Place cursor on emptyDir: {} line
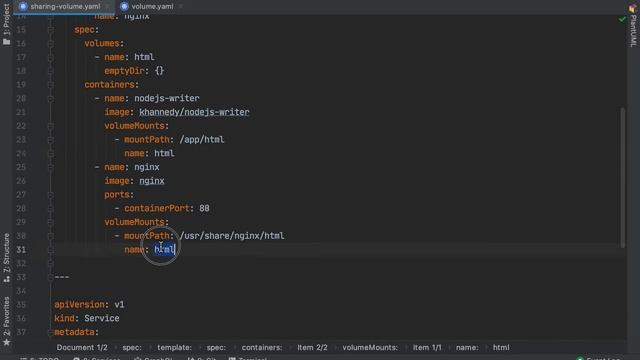The width and height of the screenshot is (640, 360). tap(134, 71)
